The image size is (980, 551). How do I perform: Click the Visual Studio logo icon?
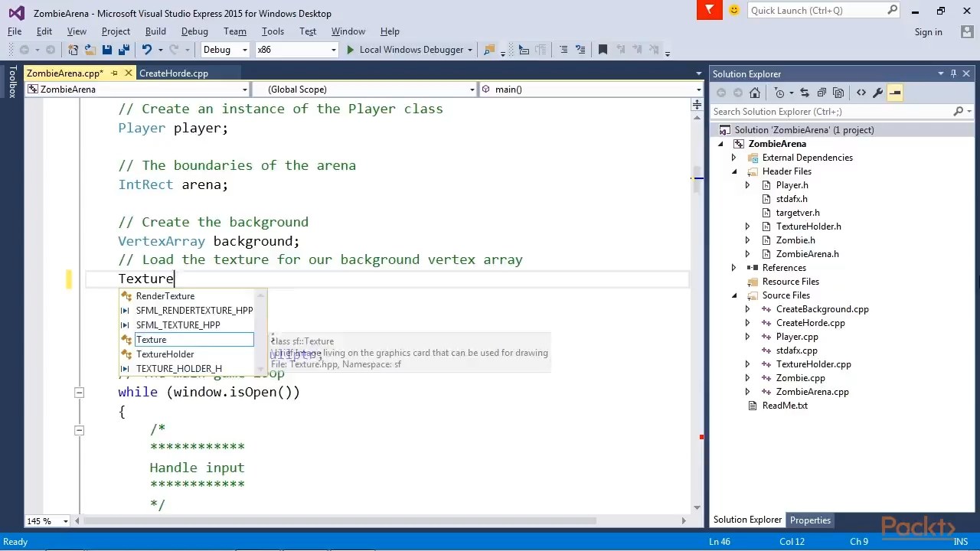[x=16, y=13]
